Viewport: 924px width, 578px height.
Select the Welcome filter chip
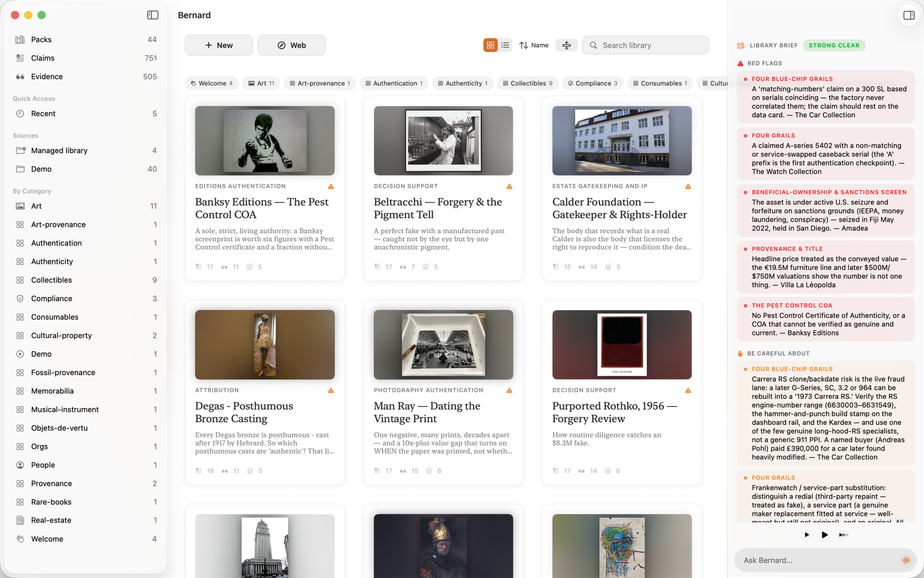pos(212,83)
